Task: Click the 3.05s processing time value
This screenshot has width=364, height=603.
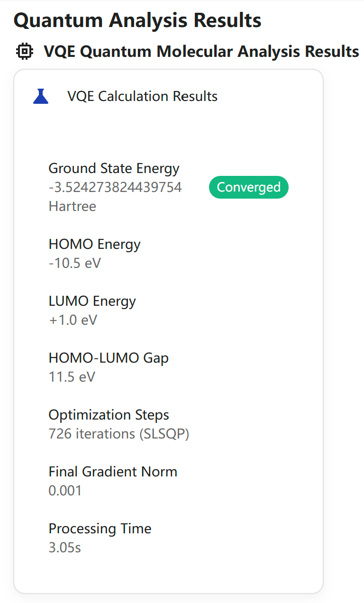Action: [x=64, y=548]
